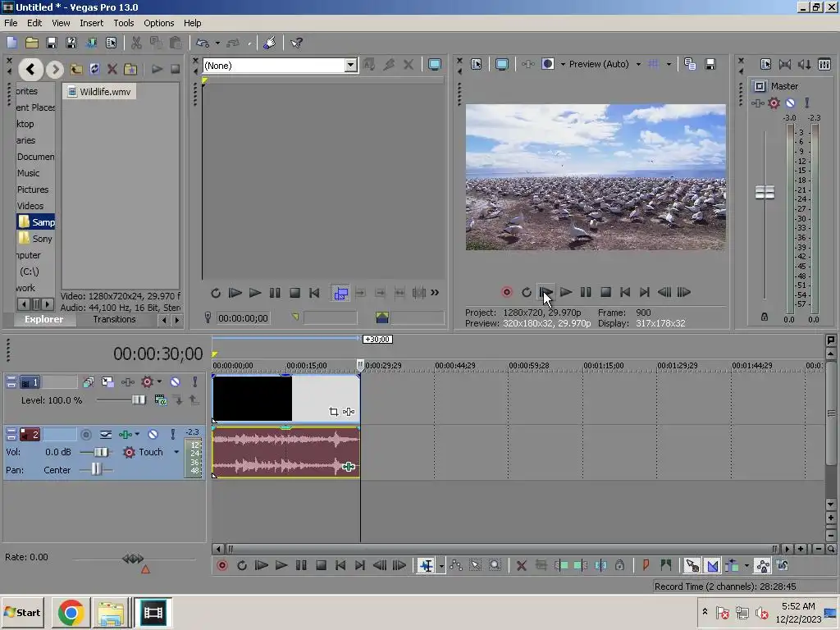Arm audio track 2 for record
Viewport: 840px width, 630px height.
pyautogui.click(x=85, y=435)
